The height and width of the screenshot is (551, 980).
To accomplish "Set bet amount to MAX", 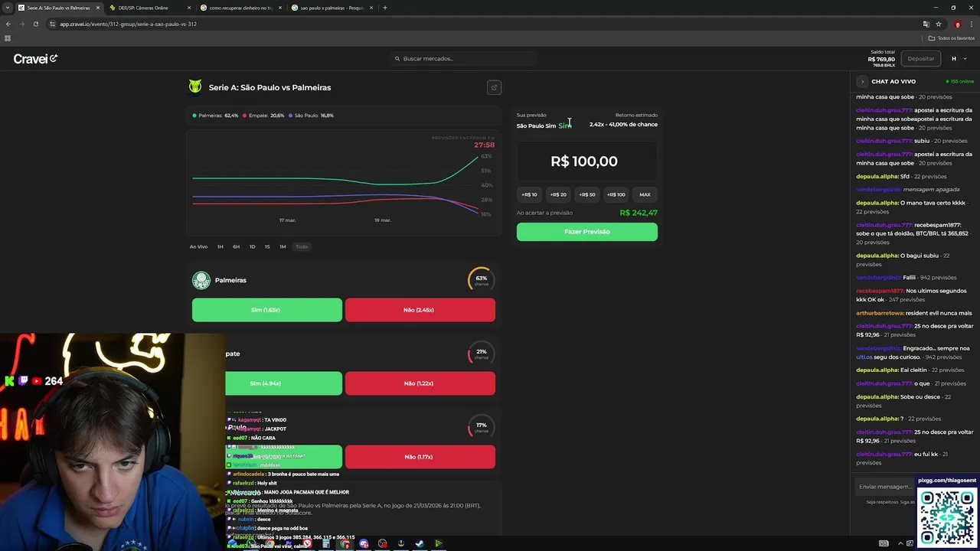I will [x=645, y=194].
